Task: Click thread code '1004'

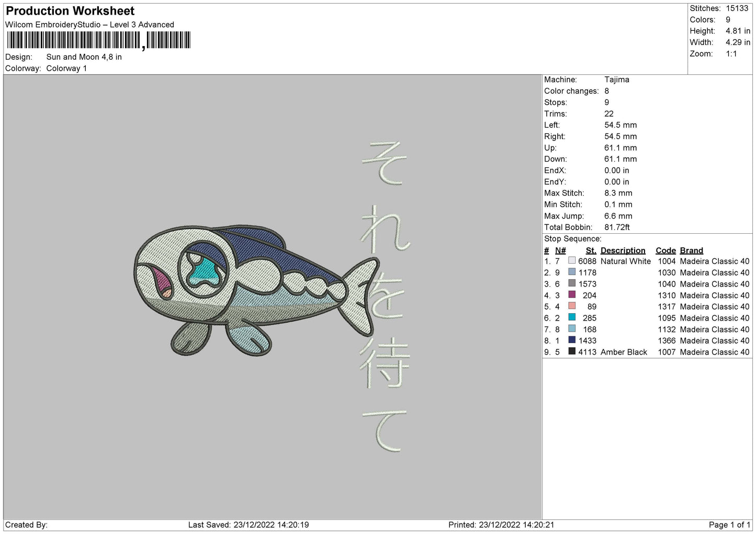Action: click(x=667, y=261)
